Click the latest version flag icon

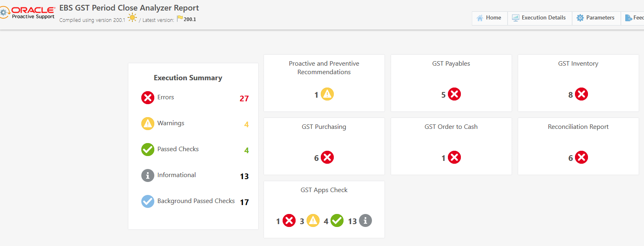point(179,19)
